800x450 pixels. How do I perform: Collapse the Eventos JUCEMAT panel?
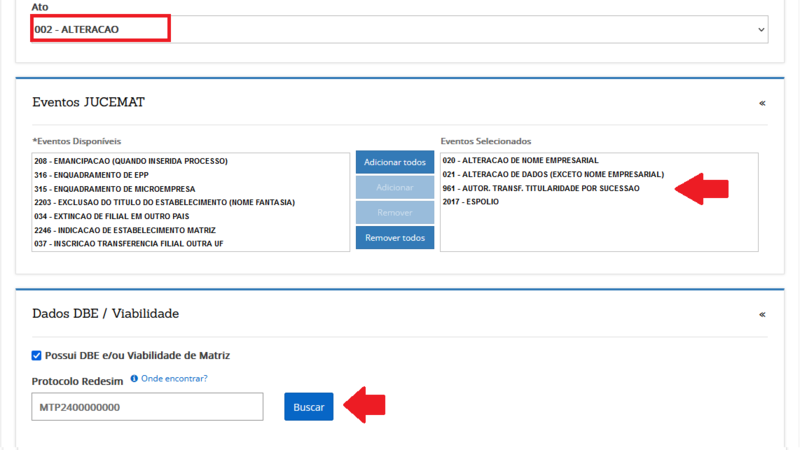click(762, 103)
